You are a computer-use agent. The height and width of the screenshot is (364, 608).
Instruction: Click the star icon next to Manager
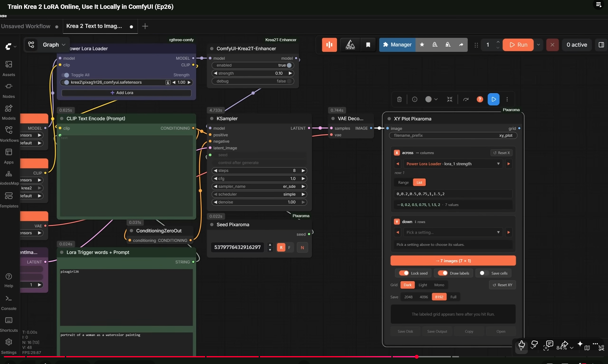(422, 45)
